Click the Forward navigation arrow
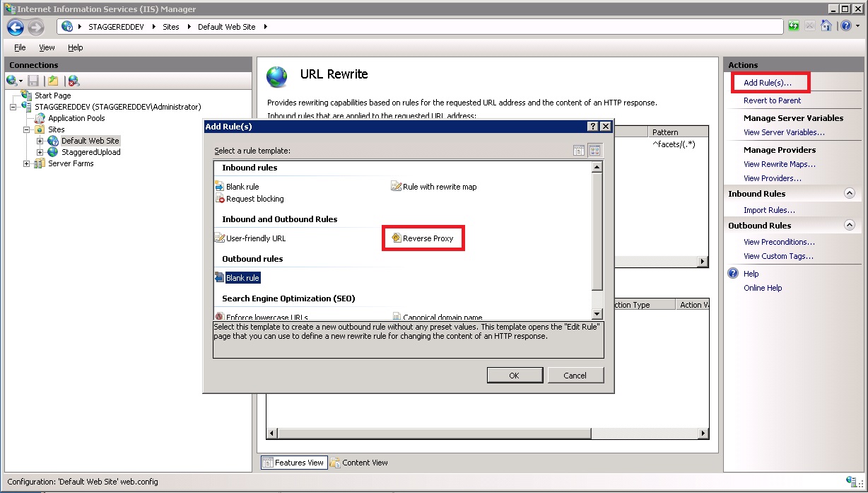The image size is (868, 493). coord(36,27)
